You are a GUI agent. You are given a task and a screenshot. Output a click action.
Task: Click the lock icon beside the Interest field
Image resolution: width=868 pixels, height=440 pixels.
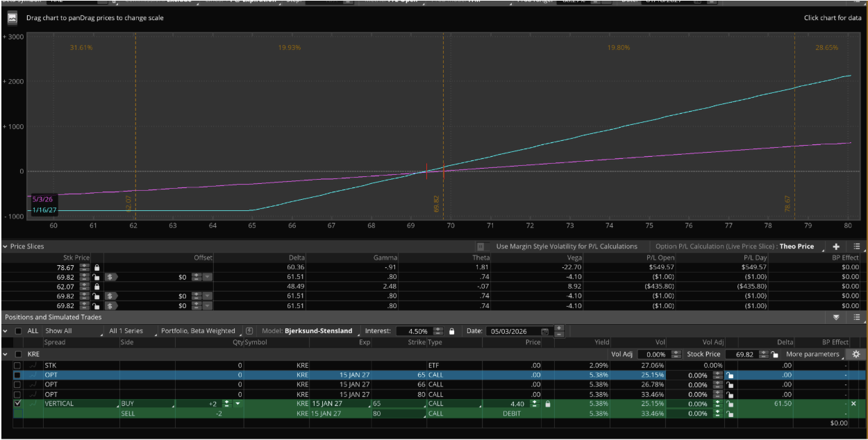pos(452,331)
